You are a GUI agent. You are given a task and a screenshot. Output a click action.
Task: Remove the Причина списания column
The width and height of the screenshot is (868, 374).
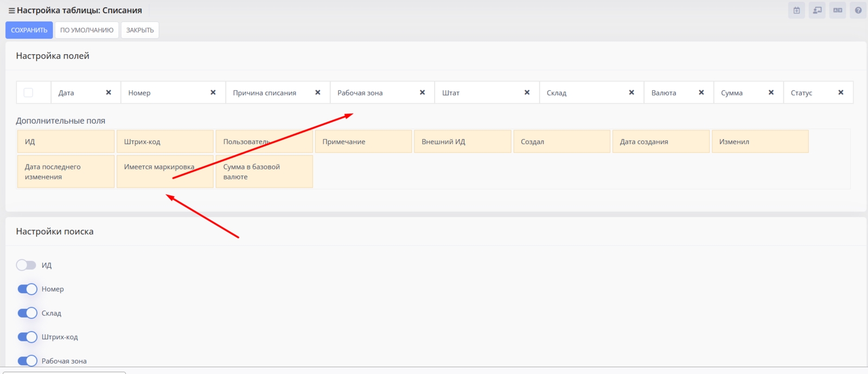pos(318,92)
